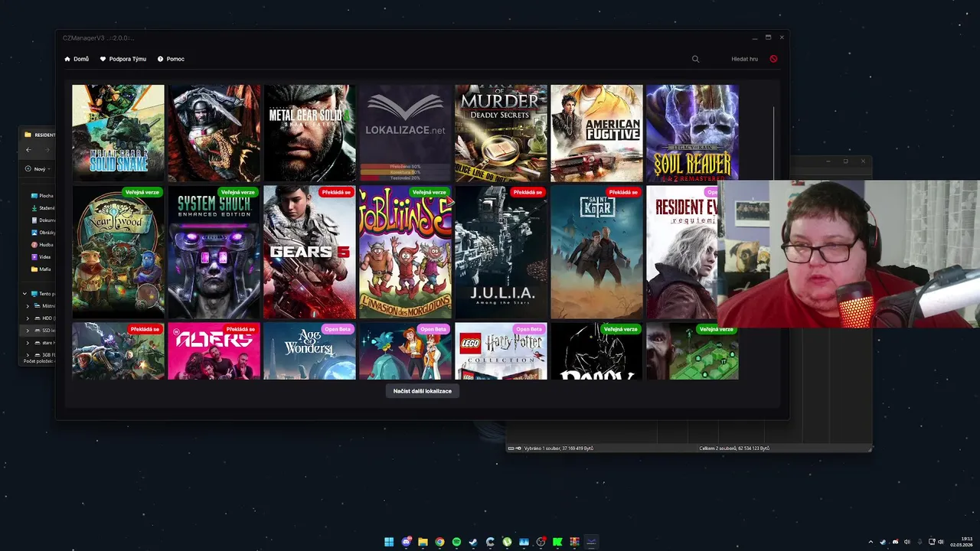Select Dokumenty in File Explorer sidebar

42,220
